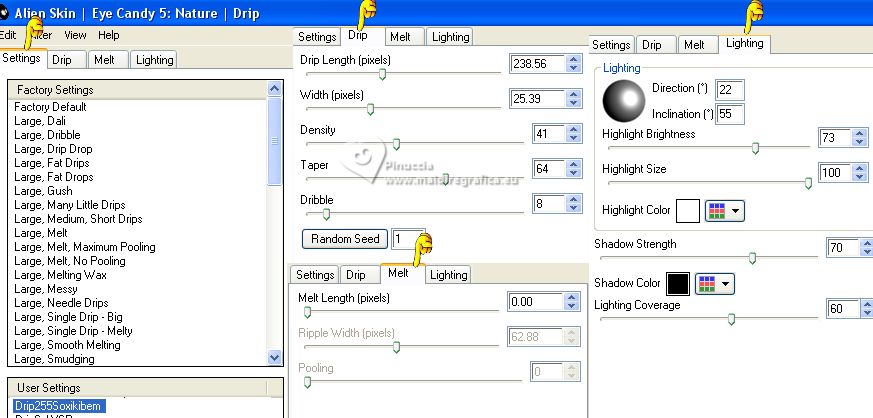Click the lighting direction sphere preview
This screenshot has width=873, height=418.
pos(624,101)
